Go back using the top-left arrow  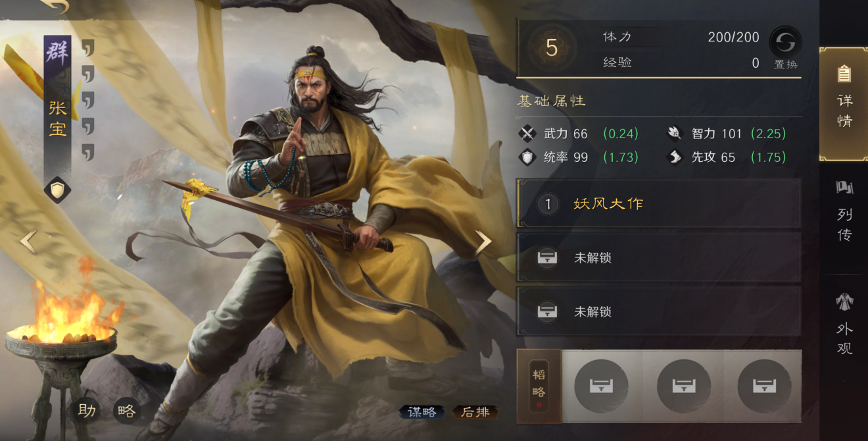[55, 6]
